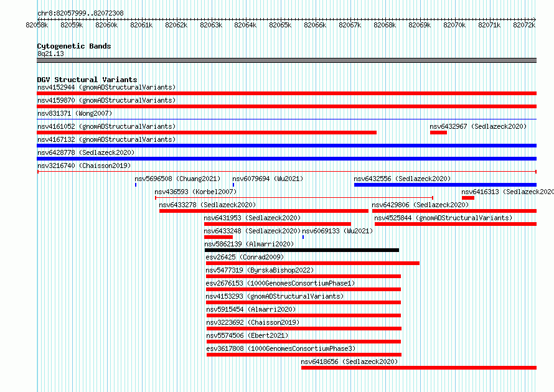Click the DGV Structural Variants track title
This screenshot has width=554, height=392.
click(x=87, y=80)
